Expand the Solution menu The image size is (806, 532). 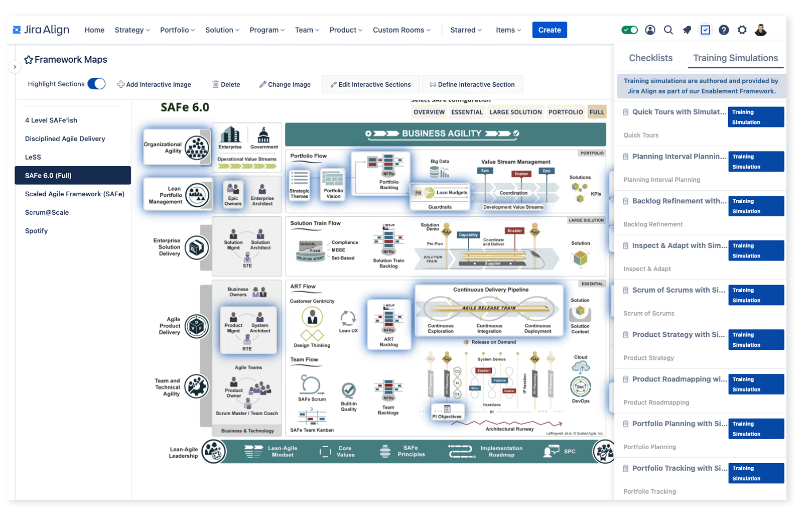(222, 30)
